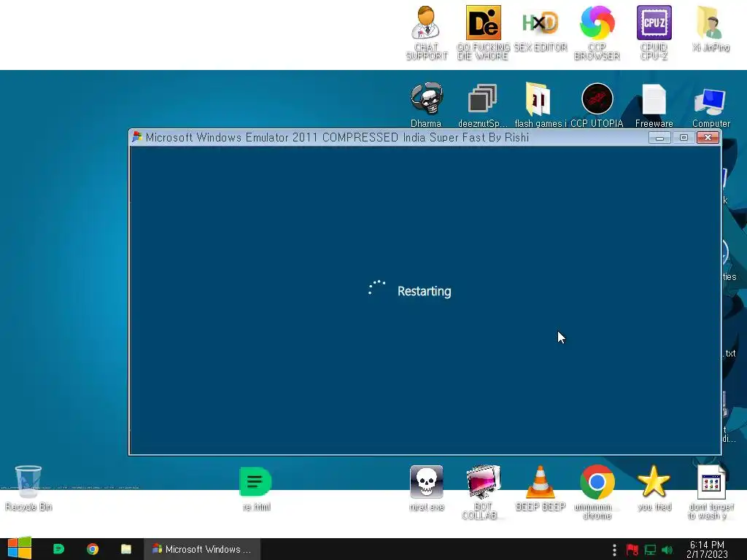Launch the CCP BROWSER desktop icon

597,32
